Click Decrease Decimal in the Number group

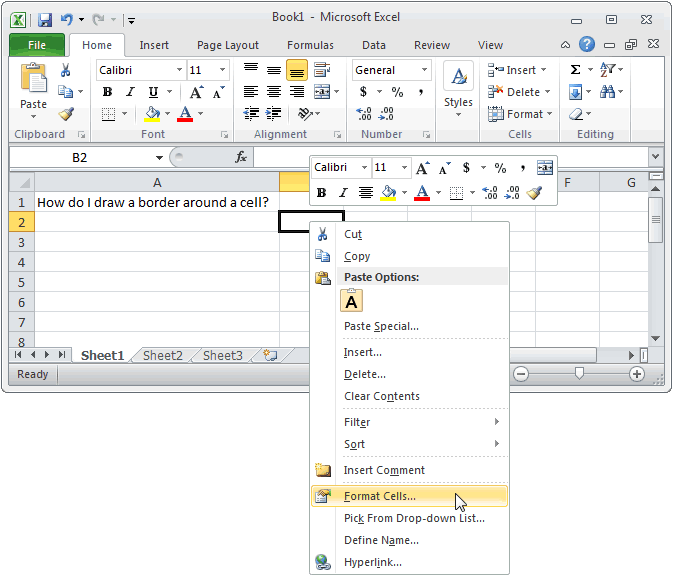click(386, 114)
